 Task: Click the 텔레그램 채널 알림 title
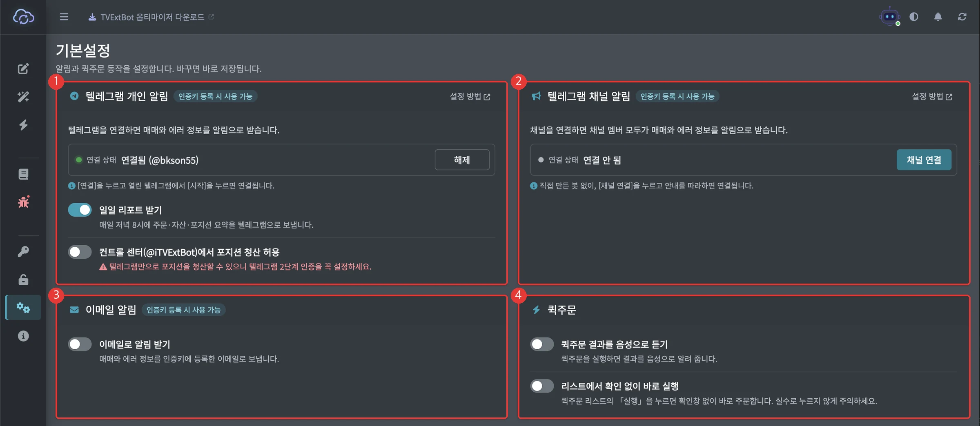[588, 96]
